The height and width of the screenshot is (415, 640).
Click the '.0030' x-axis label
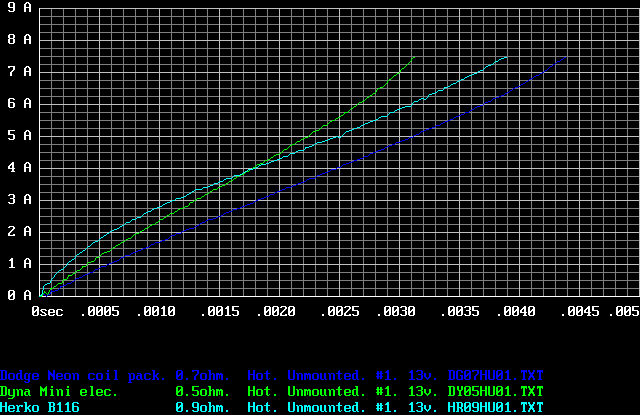[x=396, y=312]
